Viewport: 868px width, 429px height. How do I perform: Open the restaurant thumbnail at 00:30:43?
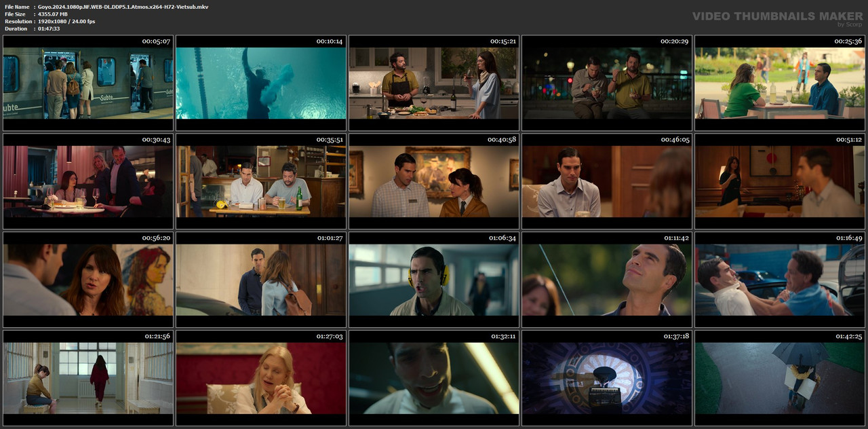click(88, 181)
